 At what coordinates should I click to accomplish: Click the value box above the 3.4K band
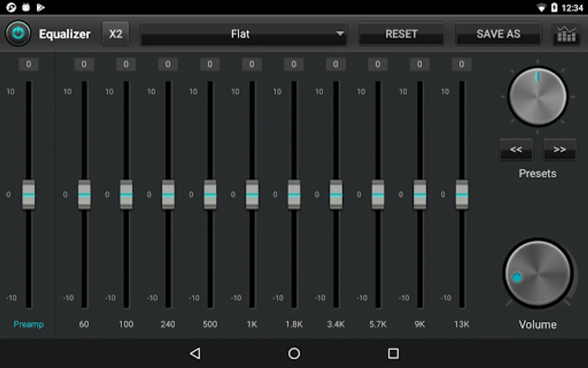pos(336,64)
